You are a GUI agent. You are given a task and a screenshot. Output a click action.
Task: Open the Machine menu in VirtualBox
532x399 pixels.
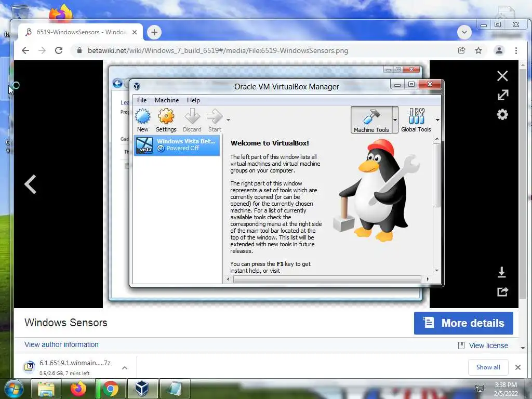[167, 100]
